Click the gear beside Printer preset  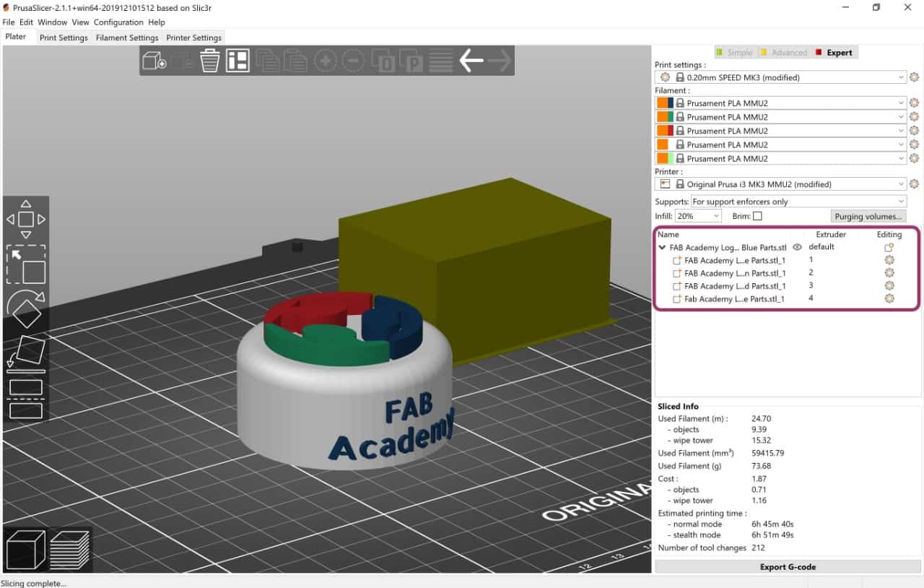pos(914,184)
